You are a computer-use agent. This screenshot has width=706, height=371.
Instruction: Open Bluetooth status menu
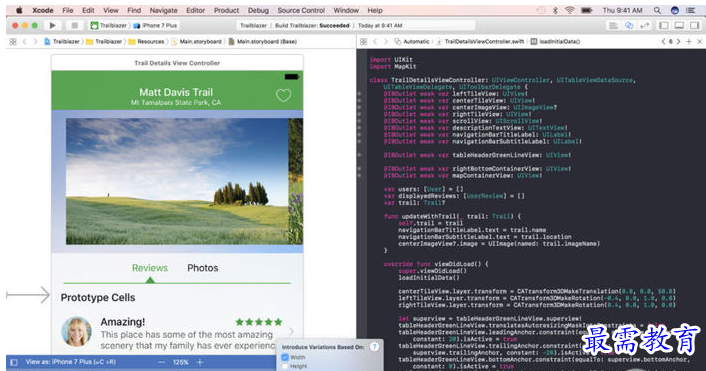(x=555, y=10)
